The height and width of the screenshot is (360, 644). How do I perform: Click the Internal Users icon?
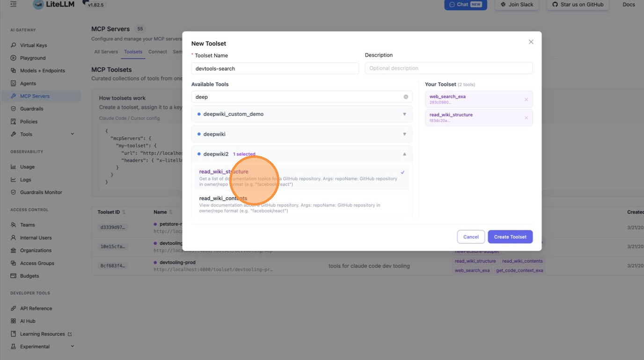(13, 238)
